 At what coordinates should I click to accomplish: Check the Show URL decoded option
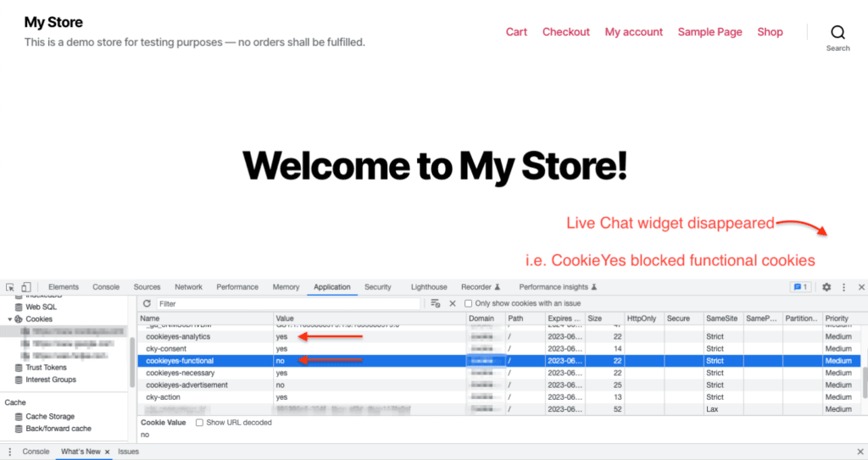[x=199, y=423]
